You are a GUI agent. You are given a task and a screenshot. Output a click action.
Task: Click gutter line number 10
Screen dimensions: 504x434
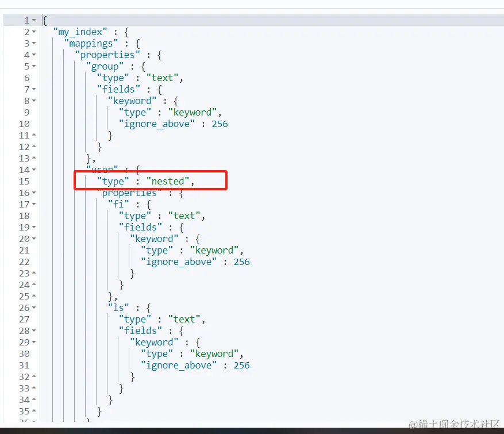tap(24, 124)
